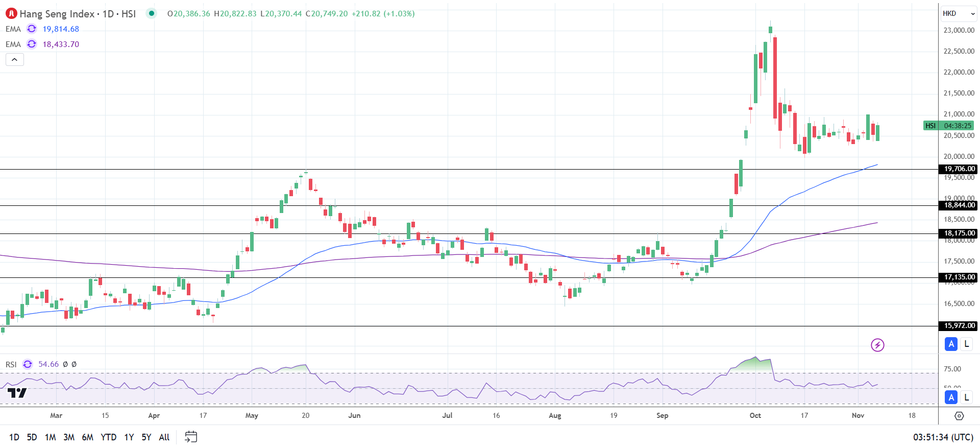Click the 23,000.00 price axis label

tap(959, 30)
